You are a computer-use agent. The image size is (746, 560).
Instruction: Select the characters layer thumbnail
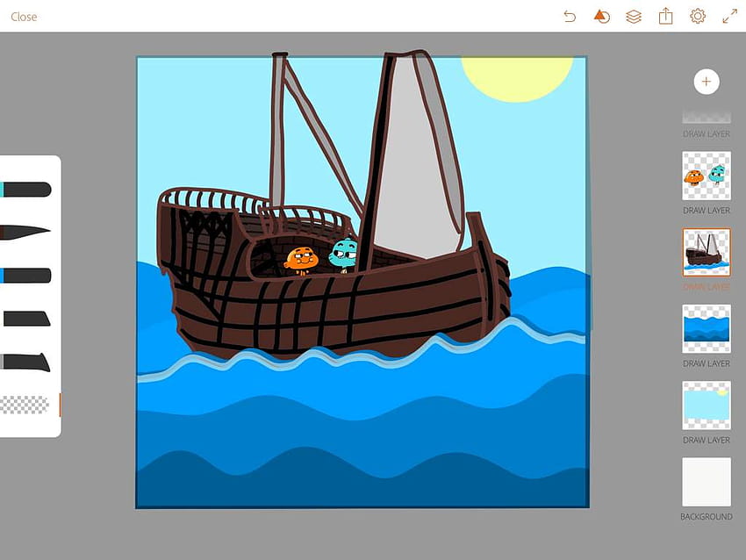706,176
